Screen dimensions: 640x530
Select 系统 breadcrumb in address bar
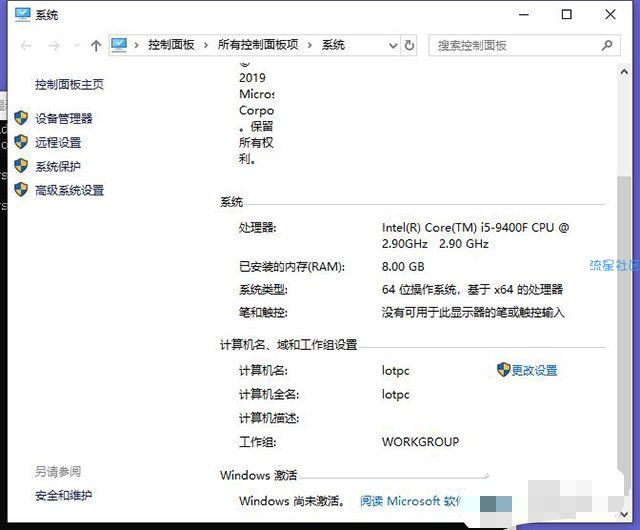pyautogui.click(x=333, y=45)
